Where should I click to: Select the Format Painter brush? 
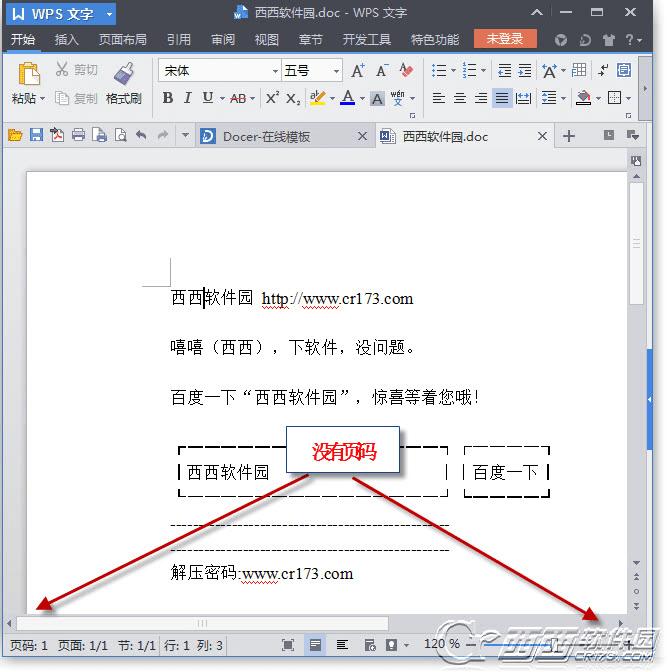[124, 73]
